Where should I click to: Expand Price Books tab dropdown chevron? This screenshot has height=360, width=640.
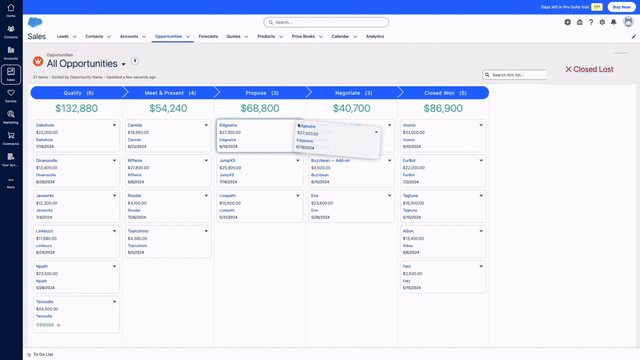point(321,37)
